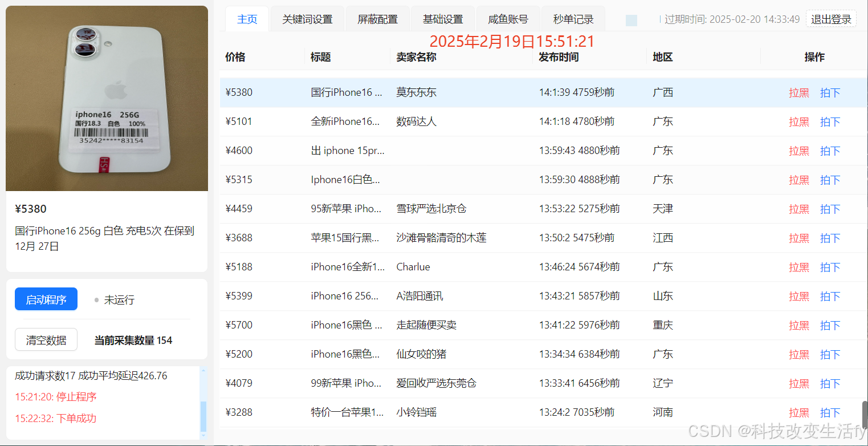Screen dimensions: 868x446
Task: Select time cell 13:24:2 7035秒前
Action: click(x=577, y=412)
